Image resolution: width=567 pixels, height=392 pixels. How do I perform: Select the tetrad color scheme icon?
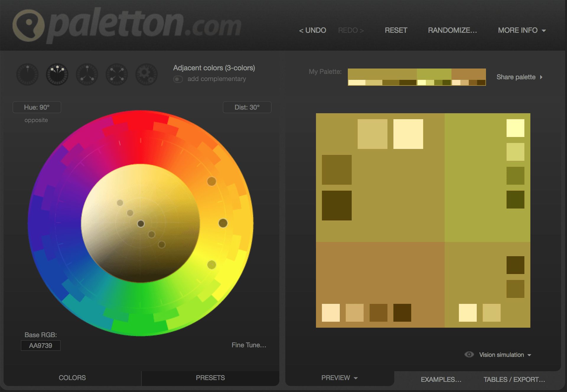tap(116, 74)
